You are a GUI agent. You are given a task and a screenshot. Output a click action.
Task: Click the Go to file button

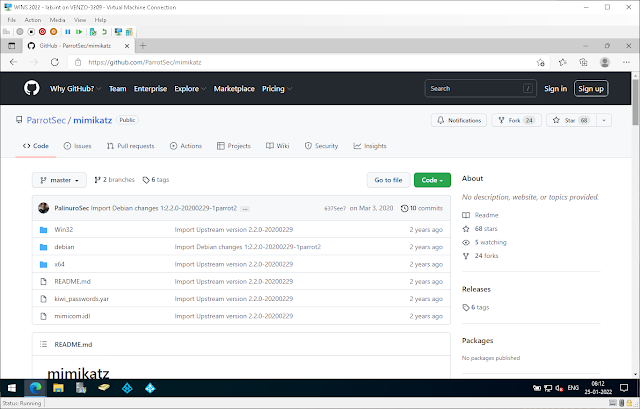click(x=388, y=180)
